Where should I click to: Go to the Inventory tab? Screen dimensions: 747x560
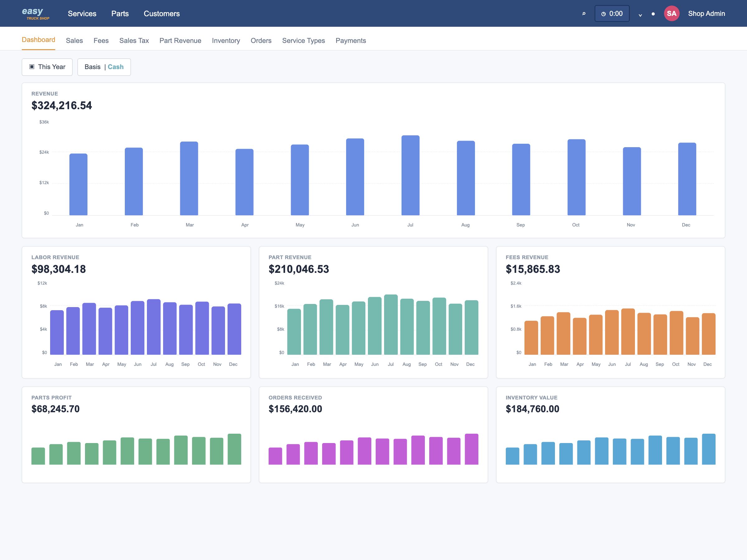tap(226, 40)
